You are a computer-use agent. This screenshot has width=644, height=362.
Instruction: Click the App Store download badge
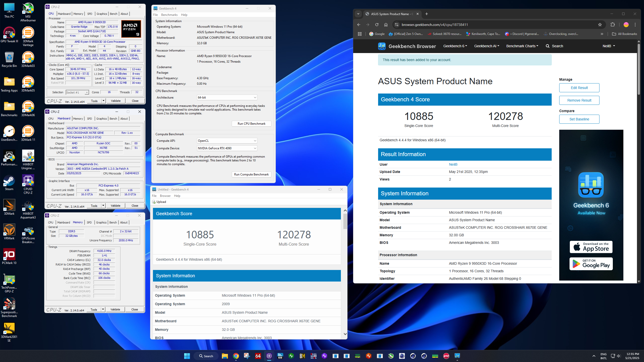tap(591, 247)
